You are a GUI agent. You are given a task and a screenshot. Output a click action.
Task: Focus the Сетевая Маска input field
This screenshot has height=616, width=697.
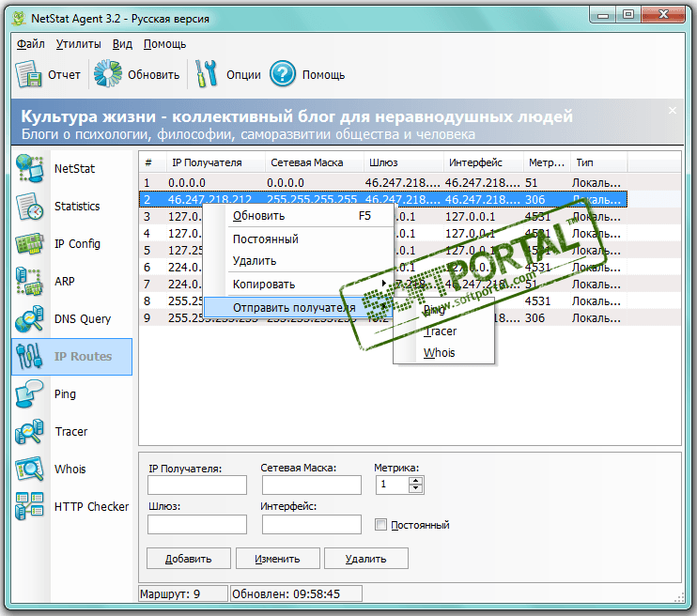pyautogui.click(x=312, y=485)
